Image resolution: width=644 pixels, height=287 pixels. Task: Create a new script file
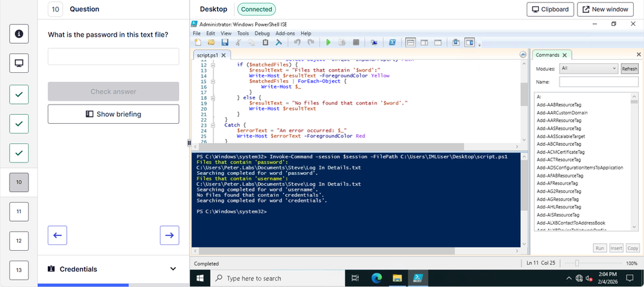198,43
